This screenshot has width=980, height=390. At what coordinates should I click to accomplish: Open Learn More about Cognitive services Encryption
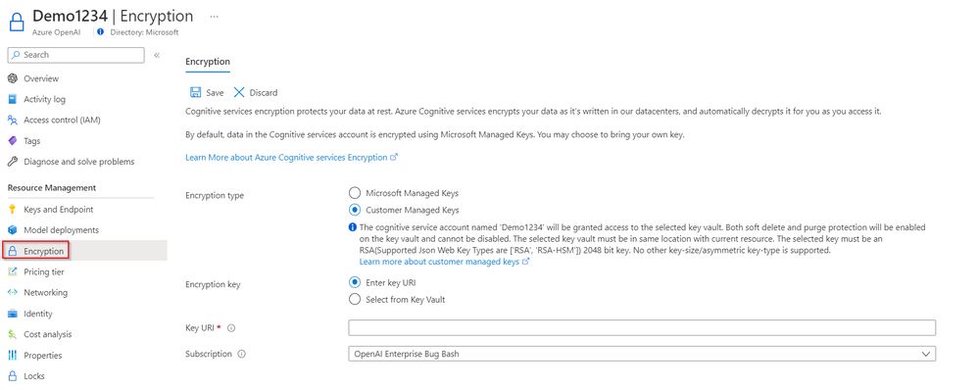291,158
